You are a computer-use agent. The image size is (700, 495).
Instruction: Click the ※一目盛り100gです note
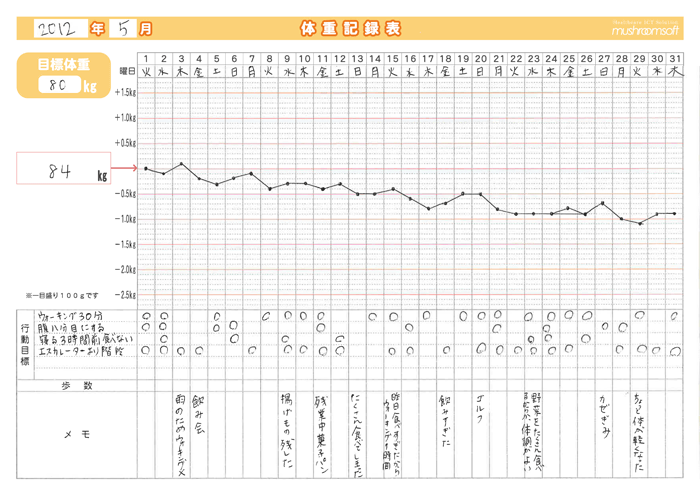(x=62, y=295)
